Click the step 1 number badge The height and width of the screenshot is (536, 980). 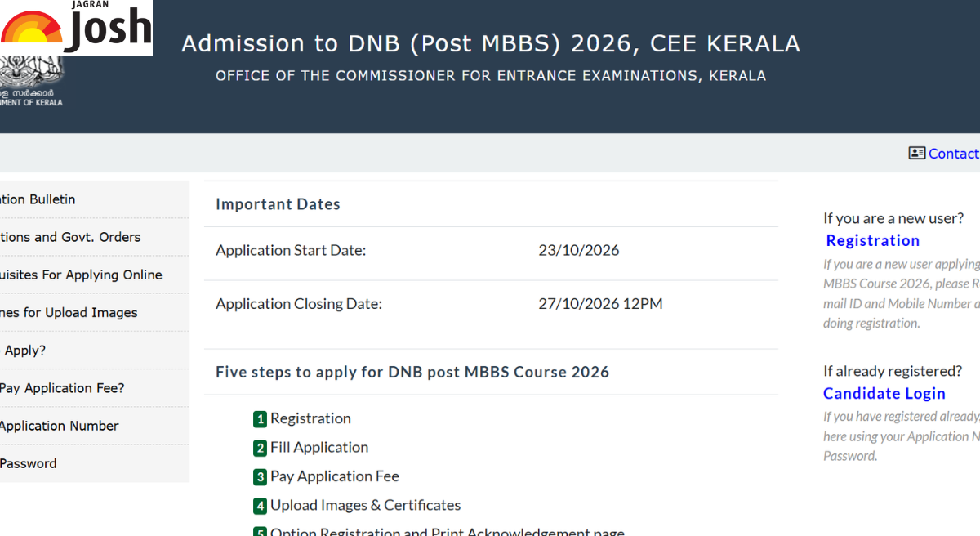click(261, 419)
